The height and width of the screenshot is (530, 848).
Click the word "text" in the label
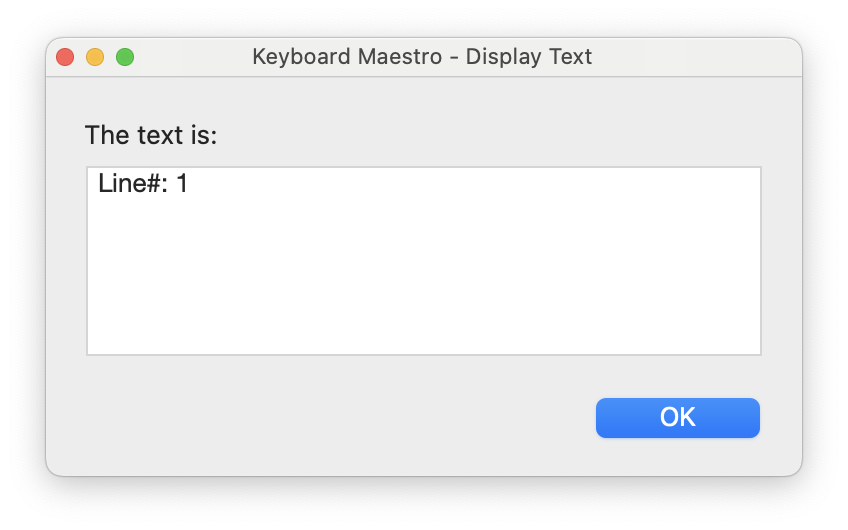[160, 135]
